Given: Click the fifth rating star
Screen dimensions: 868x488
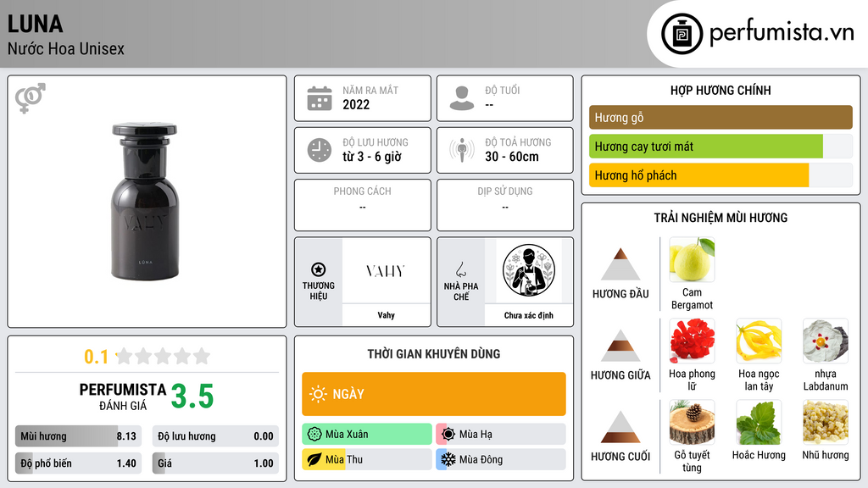Looking at the screenshot, I should coord(202,356).
